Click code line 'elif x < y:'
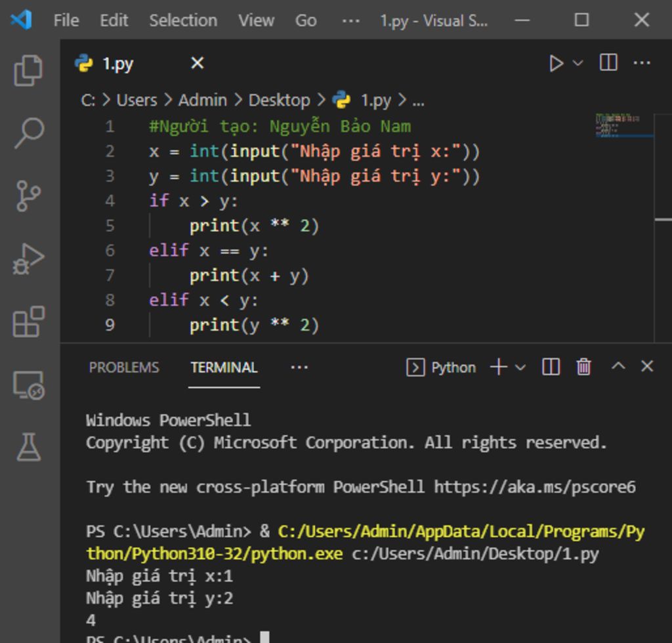The width and height of the screenshot is (672, 643). [x=203, y=301]
